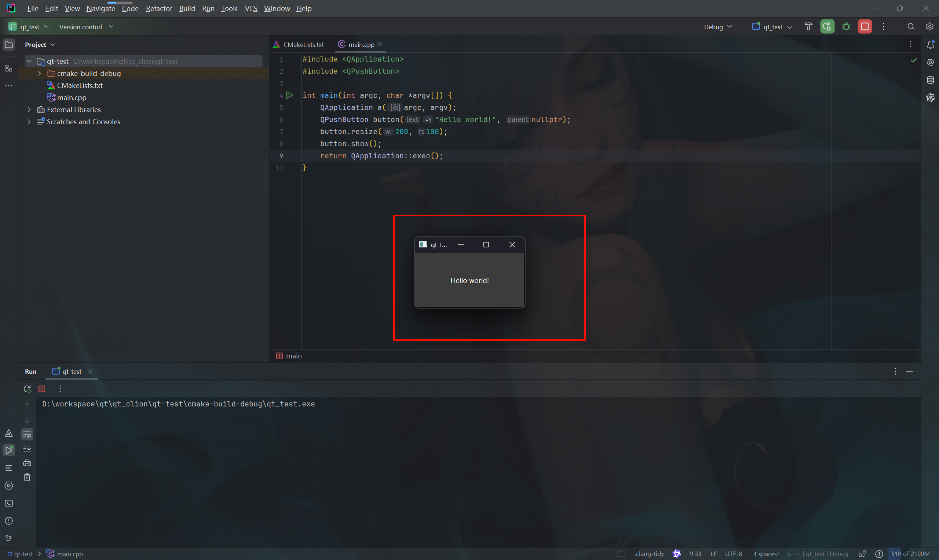This screenshot has width=939, height=560.
Task: Open the Debug configuration dropdown
Action: (717, 26)
